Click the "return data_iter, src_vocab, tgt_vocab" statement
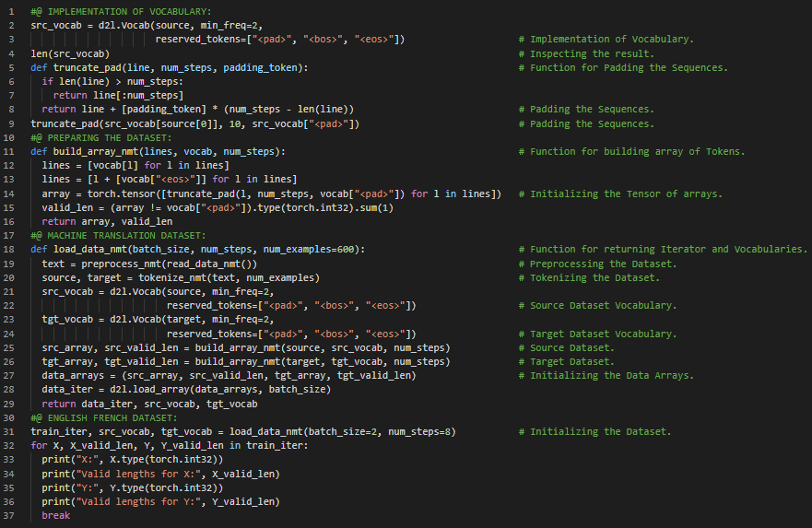 149,404
